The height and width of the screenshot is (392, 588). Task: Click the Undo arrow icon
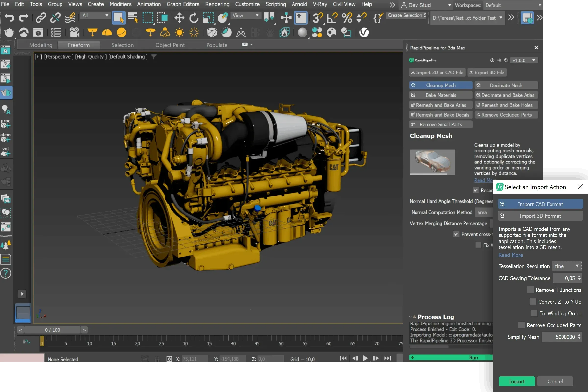[10, 18]
